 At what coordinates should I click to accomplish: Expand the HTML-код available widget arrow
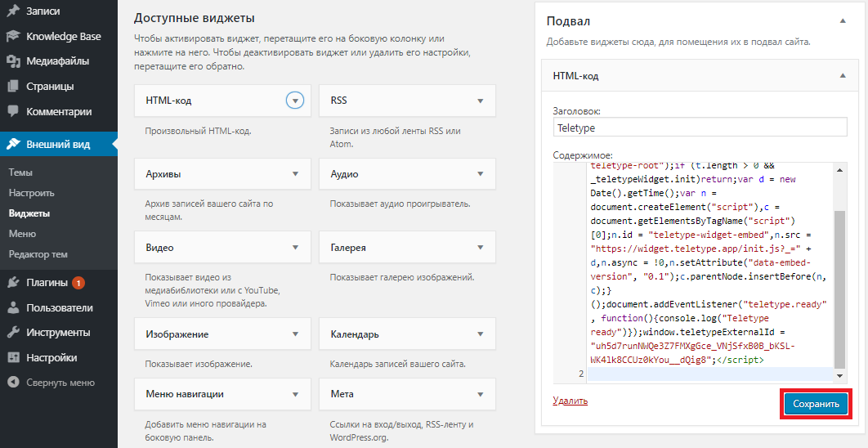(295, 101)
